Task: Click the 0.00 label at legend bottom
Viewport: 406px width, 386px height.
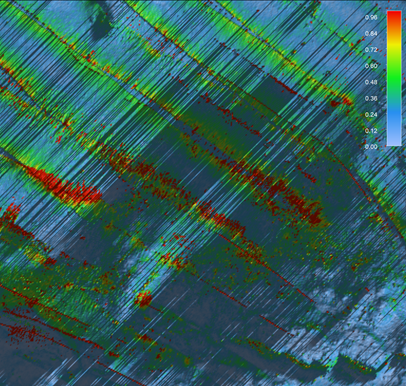Action: (371, 147)
